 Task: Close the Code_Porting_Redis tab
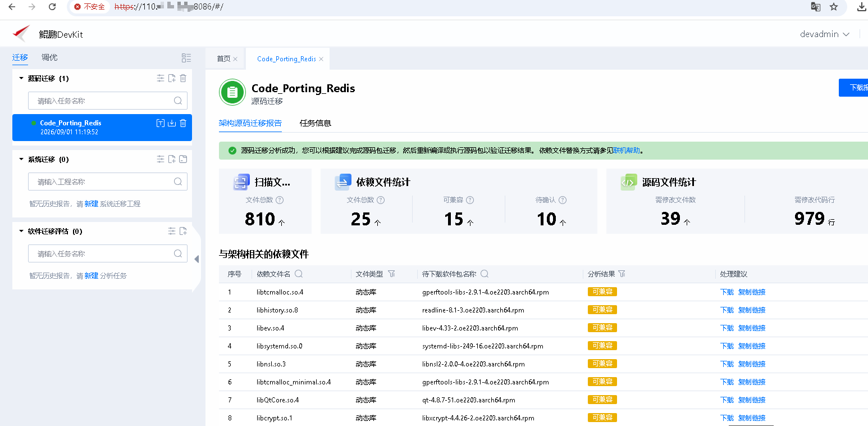(x=321, y=59)
